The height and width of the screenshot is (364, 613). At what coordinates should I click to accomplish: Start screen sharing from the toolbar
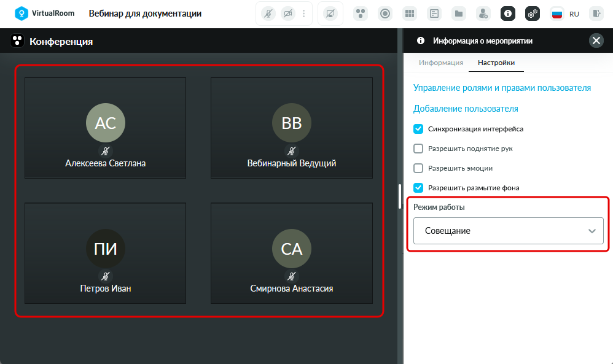pos(330,14)
